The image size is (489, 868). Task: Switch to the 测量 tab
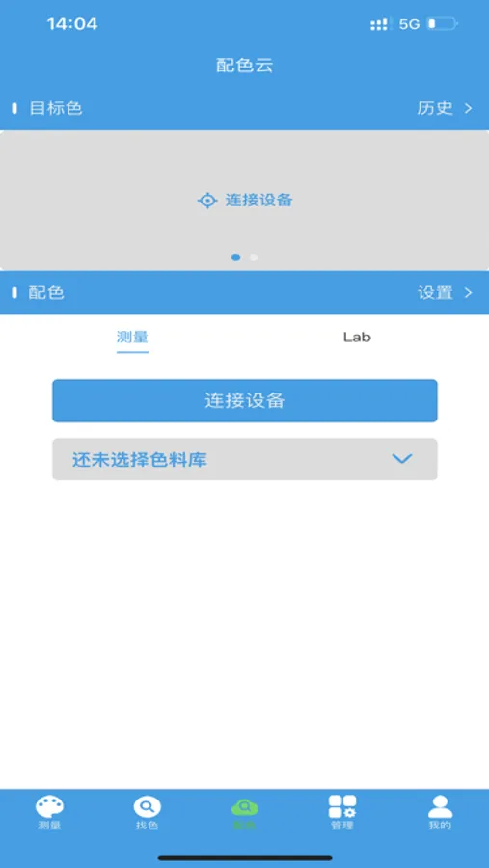pos(132,338)
